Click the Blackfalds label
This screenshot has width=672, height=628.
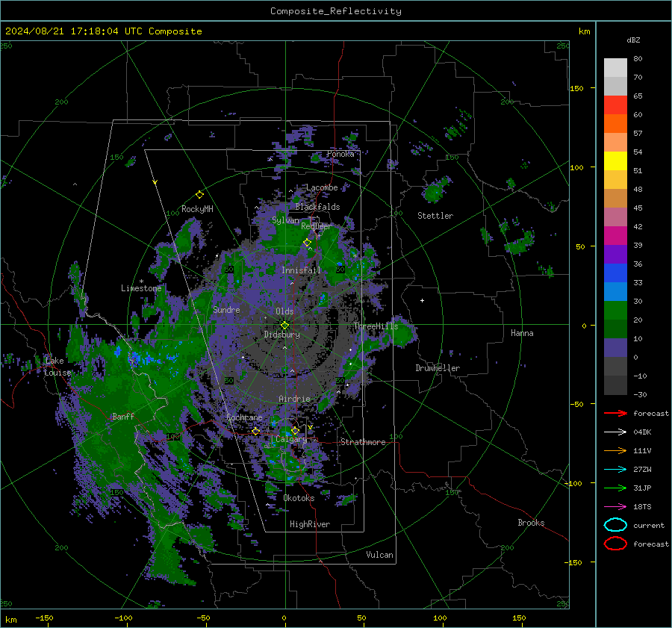(317, 207)
